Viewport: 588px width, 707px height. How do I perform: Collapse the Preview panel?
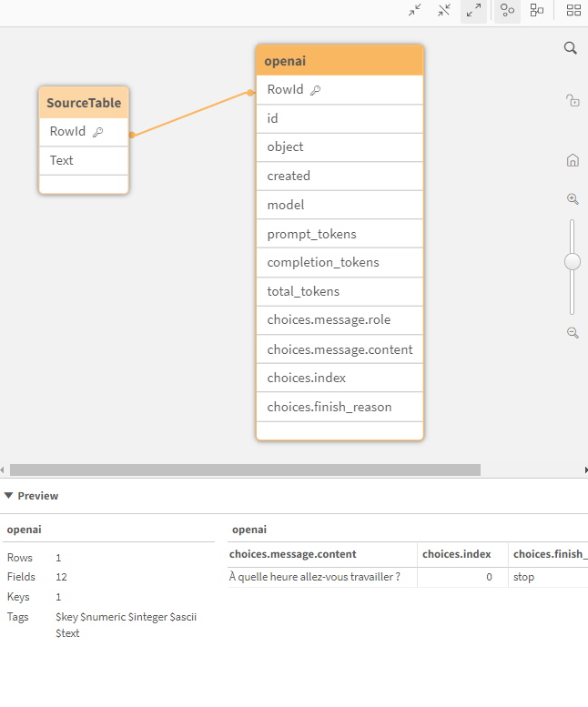(x=9, y=496)
